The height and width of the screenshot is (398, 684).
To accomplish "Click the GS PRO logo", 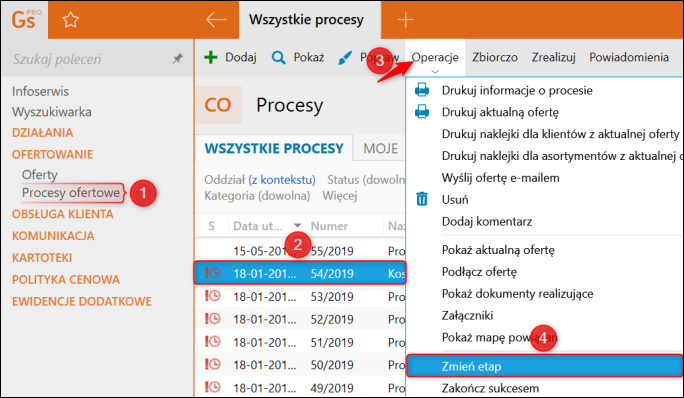I will tap(24, 20).
